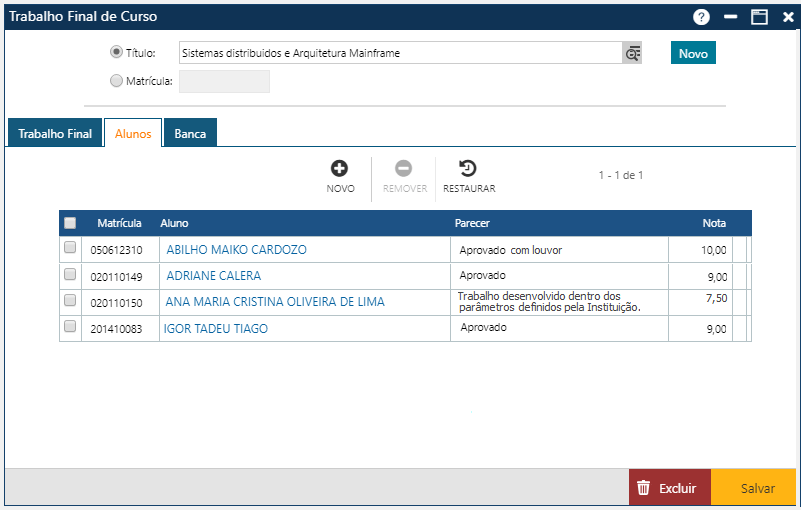
Task: Click into the Título text field
Action: point(400,53)
